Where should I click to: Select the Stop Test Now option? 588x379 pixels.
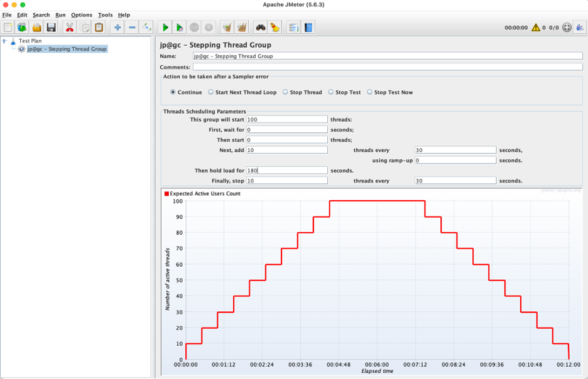(x=369, y=92)
